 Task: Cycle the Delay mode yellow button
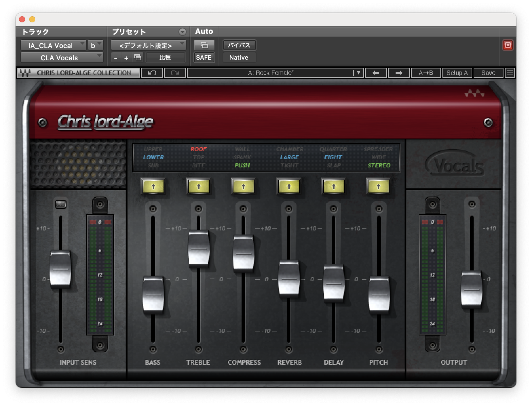pyautogui.click(x=334, y=186)
